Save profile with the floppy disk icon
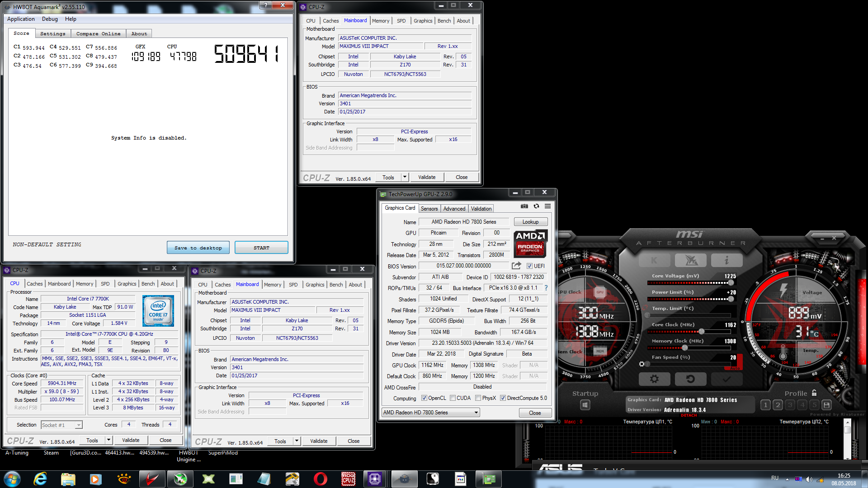Image resolution: width=868 pixels, height=488 pixels. [x=827, y=405]
